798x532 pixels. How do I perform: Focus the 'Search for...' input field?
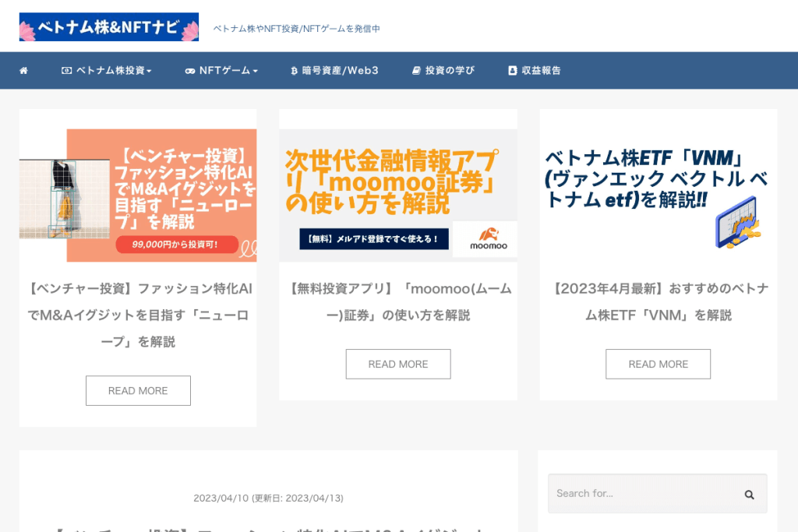point(643,494)
